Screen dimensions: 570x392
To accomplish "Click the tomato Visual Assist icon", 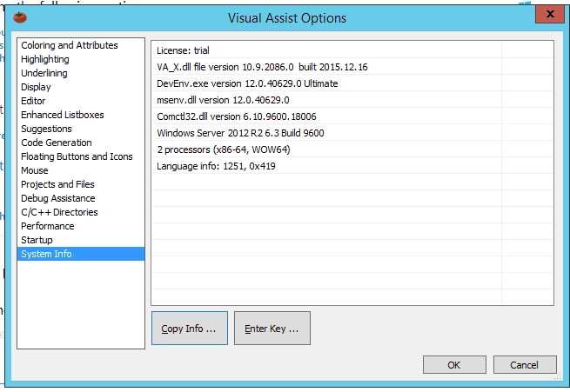I will (x=20, y=17).
